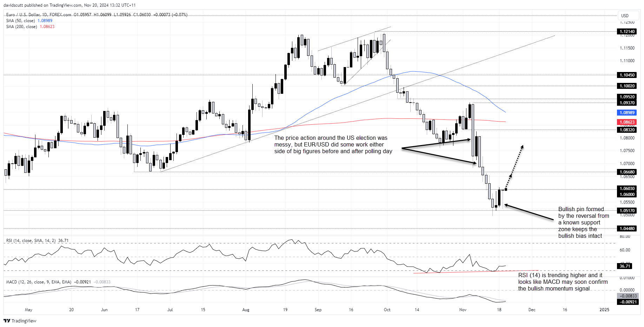Click the 'Oct' label on the time axis
Viewport: 644px width, 327px height.
pos(387,310)
